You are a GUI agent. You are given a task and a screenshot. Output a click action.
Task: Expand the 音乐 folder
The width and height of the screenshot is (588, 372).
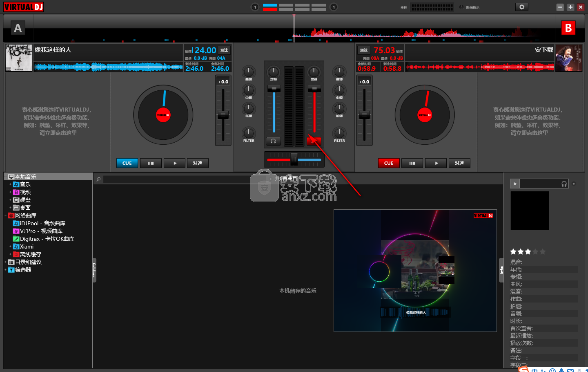(x=10, y=184)
